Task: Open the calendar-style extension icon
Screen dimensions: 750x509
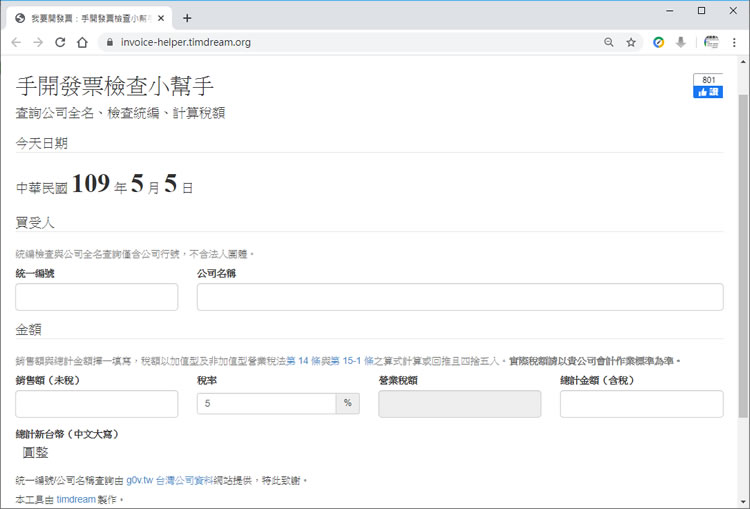Action: 711,42
